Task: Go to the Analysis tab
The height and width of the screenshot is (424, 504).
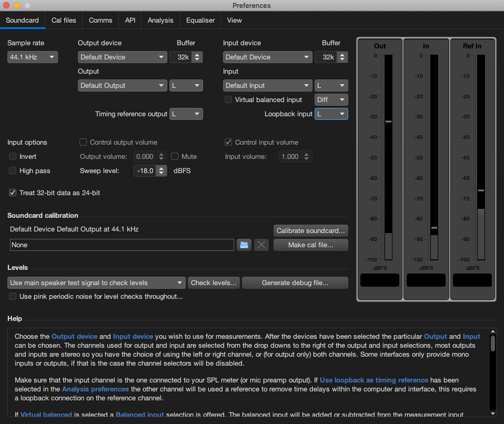Action: point(161,20)
